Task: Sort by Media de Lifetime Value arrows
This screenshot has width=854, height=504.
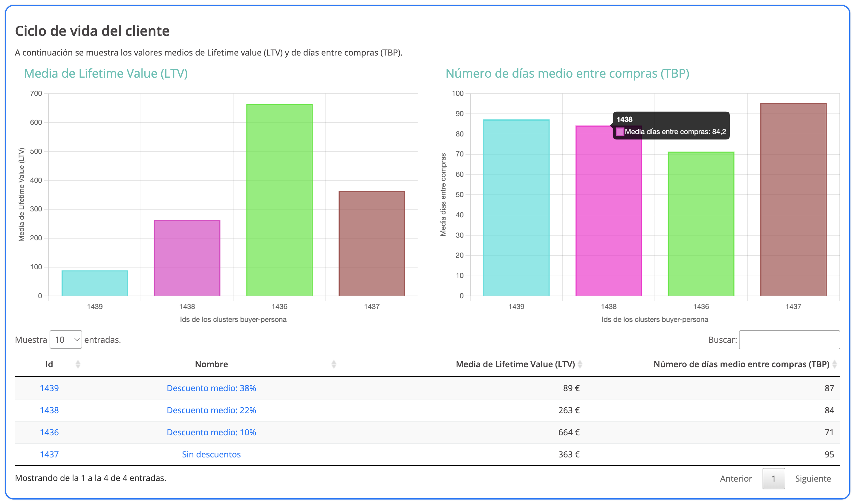Action: point(580,364)
